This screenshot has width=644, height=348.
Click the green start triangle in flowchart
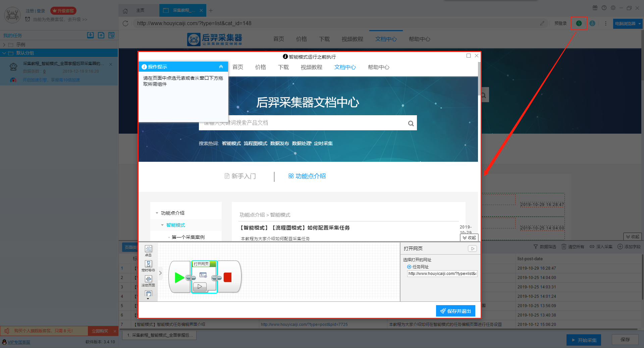[179, 277]
